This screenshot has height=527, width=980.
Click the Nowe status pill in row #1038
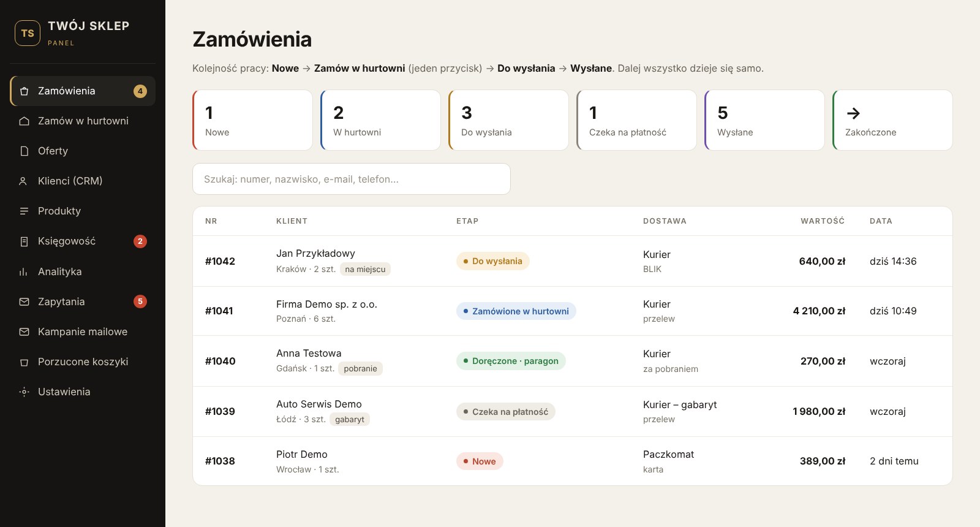click(x=480, y=461)
